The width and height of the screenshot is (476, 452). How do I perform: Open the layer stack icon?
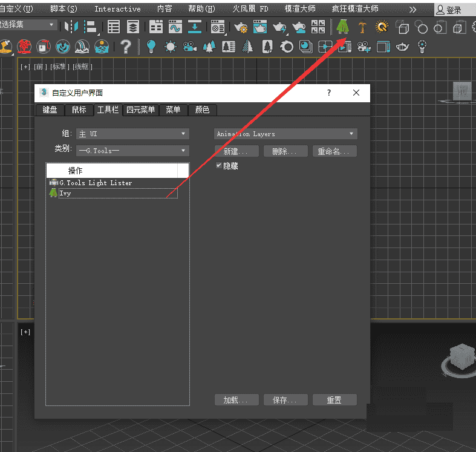(x=133, y=27)
